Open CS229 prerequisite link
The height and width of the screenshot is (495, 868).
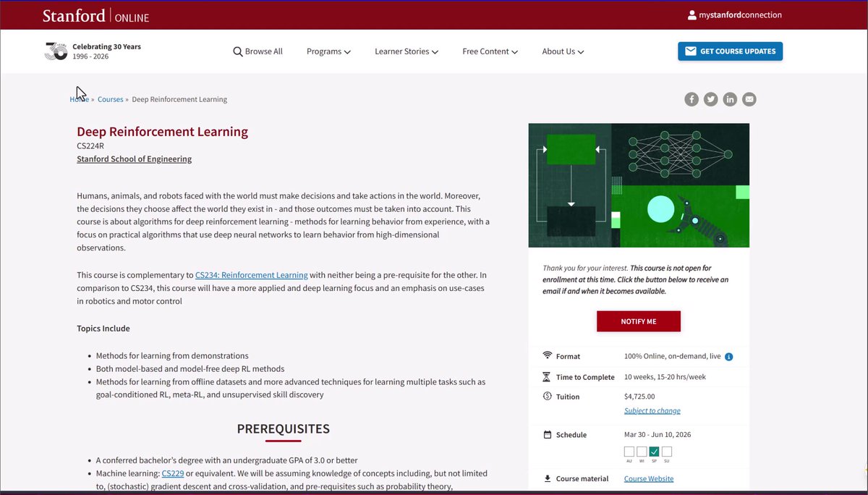172,473
